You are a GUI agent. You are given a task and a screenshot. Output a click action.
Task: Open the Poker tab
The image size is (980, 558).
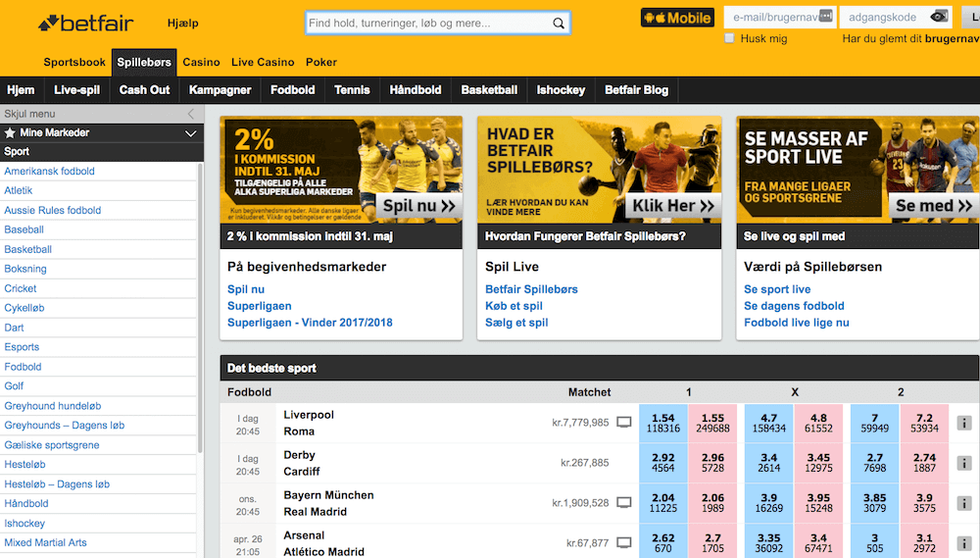[x=321, y=62]
